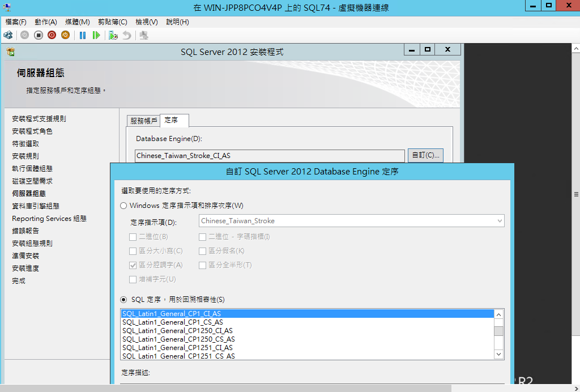This screenshot has height=392, width=580.
Task: Click the collation list scrollbar thumb
Action: [x=498, y=331]
